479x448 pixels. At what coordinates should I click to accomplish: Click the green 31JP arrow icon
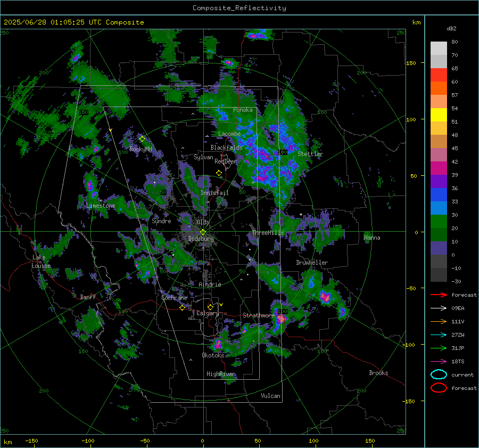(x=439, y=348)
